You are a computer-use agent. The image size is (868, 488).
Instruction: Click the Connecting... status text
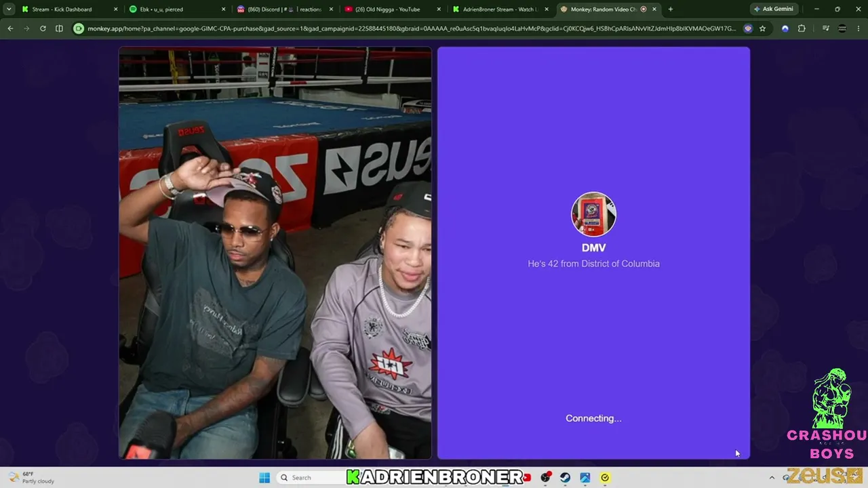click(x=593, y=418)
